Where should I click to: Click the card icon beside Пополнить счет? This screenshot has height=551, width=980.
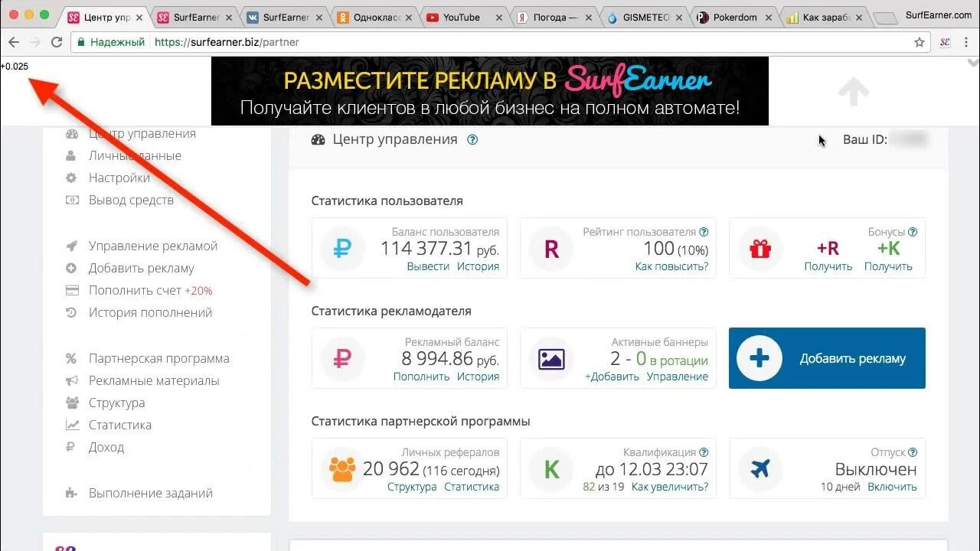[72, 291]
